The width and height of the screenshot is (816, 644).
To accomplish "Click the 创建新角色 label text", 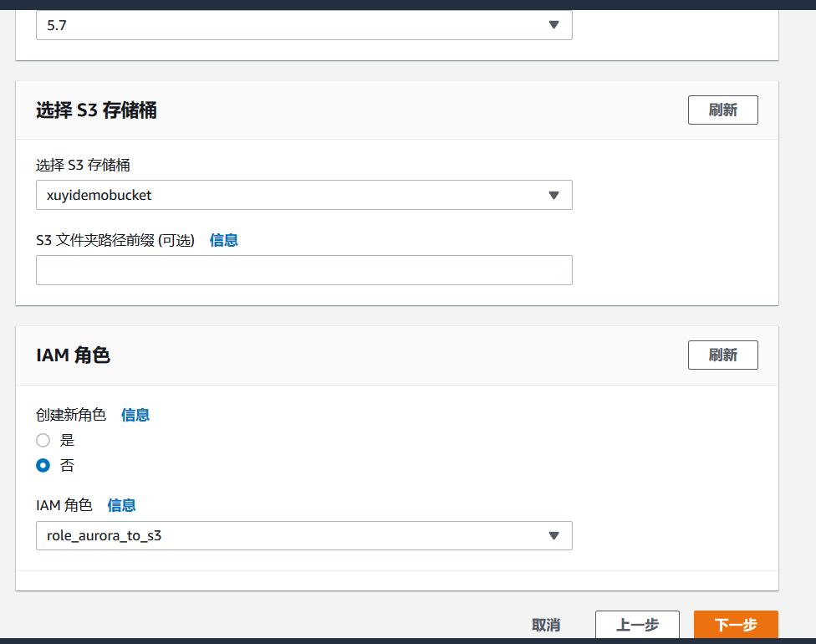I will 71,415.
